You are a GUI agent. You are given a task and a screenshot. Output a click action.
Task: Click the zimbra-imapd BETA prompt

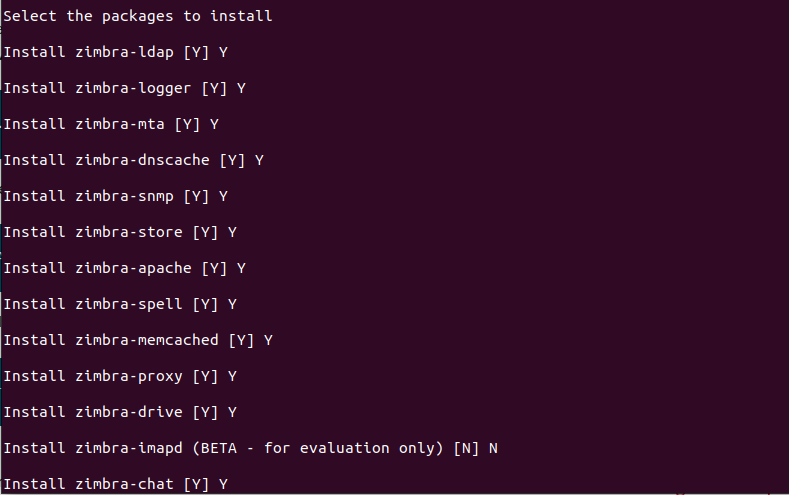point(251,448)
